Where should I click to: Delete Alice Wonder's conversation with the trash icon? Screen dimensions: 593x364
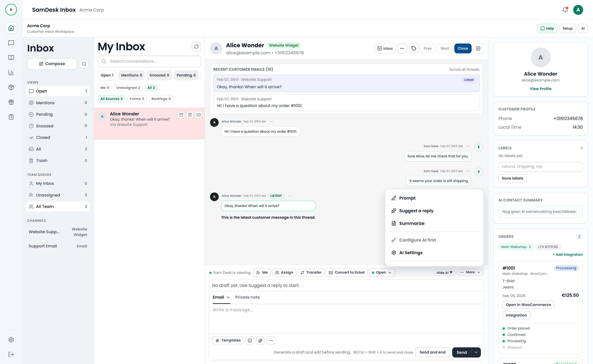click(190, 115)
